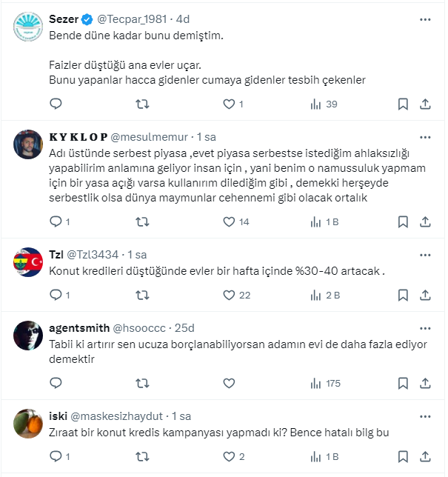Share Sezer's tweet
This screenshot has height=477, width=448.
click(x=426, y=104)
